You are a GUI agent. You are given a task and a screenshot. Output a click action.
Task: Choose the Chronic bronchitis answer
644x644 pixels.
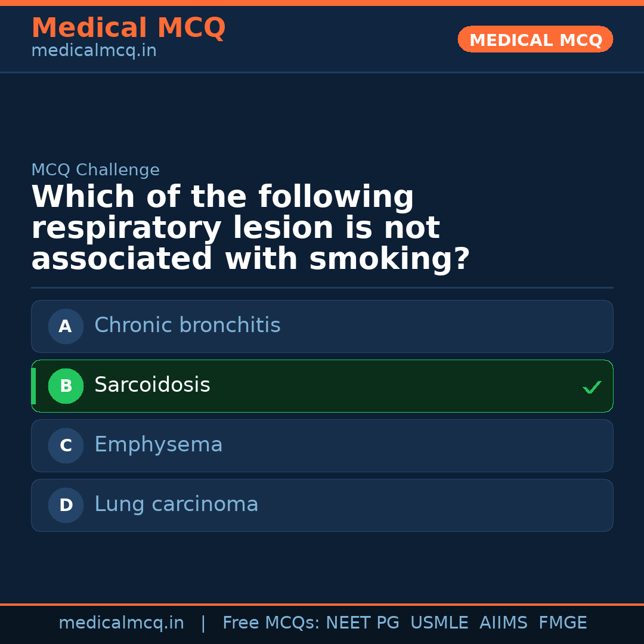click(x=187, y=326)
